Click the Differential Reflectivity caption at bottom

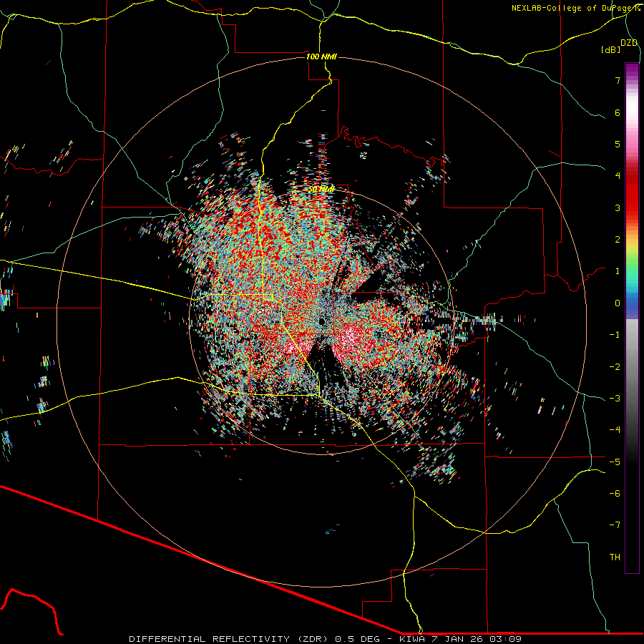(x=325, y=639)
